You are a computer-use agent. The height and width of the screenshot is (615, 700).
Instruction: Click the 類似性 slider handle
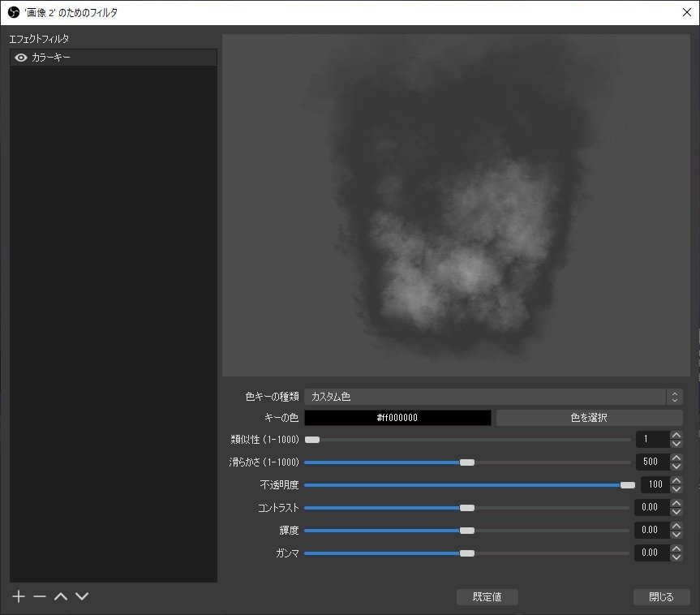coord(312,440)
